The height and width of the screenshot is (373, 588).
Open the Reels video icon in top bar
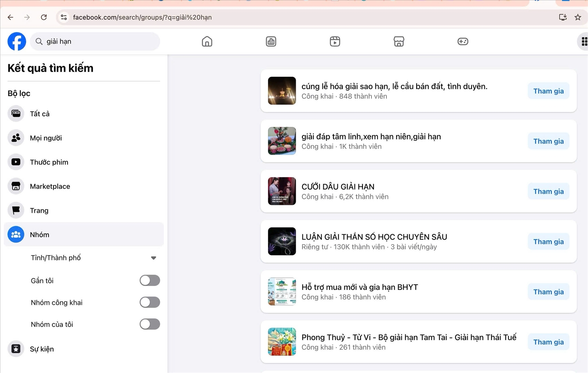[335, 42]
